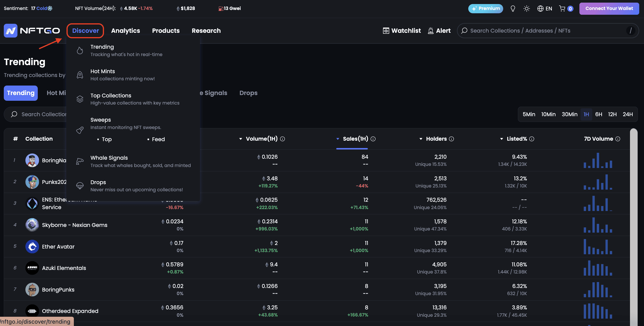Open Sweeps Top sub-link

tap(106, 139)
